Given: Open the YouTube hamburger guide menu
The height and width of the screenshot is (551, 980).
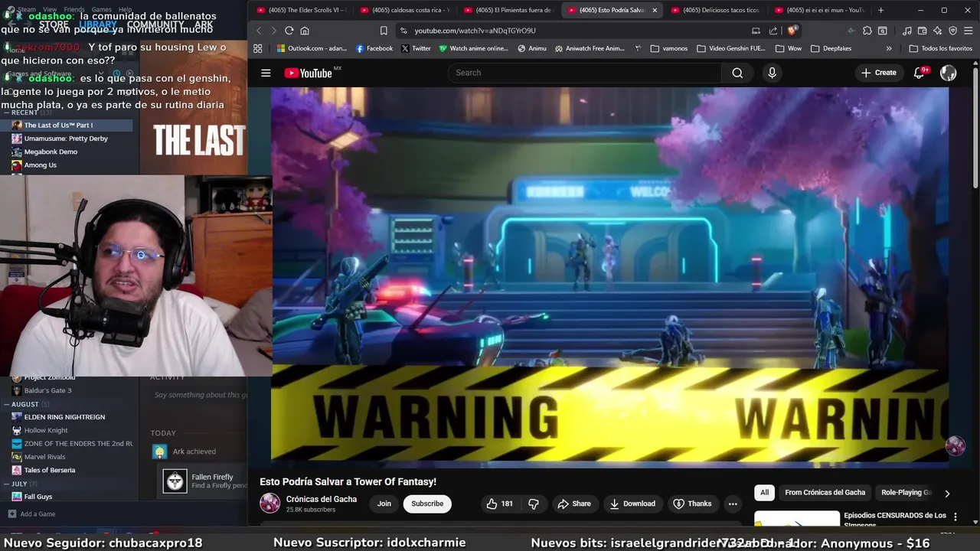Looking at the screenshot, I should click(266, 73).
